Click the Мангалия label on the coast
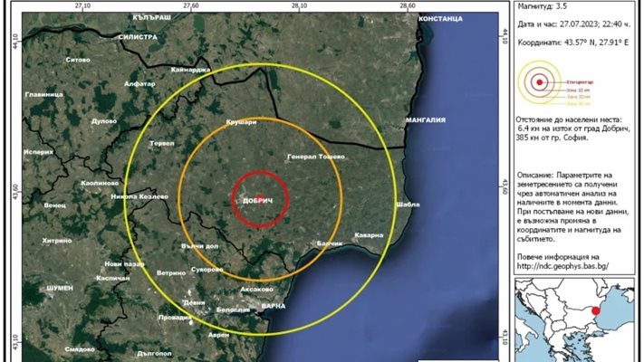 coord(425,119)
